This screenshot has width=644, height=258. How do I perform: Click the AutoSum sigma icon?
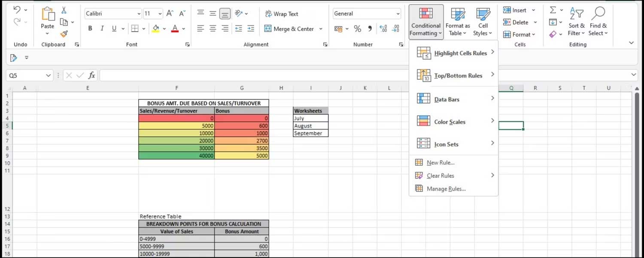pyautogui.click(x=553, y=10)
